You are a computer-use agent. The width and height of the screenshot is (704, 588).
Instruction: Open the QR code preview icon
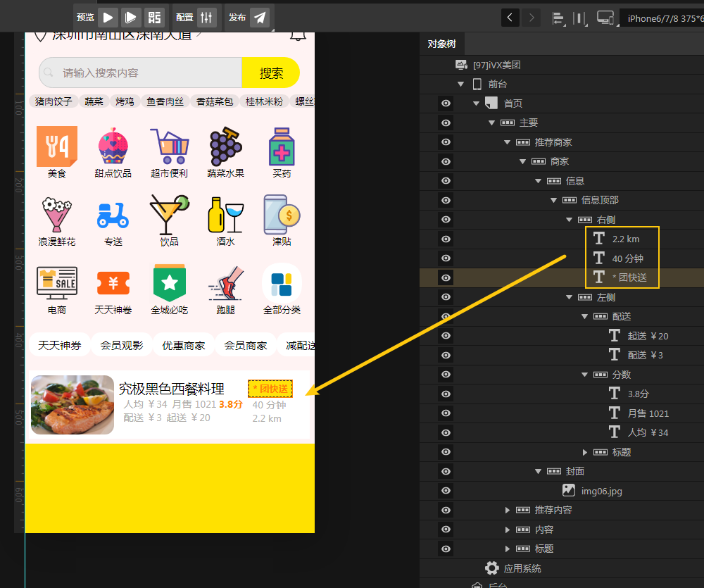point(154,17)
